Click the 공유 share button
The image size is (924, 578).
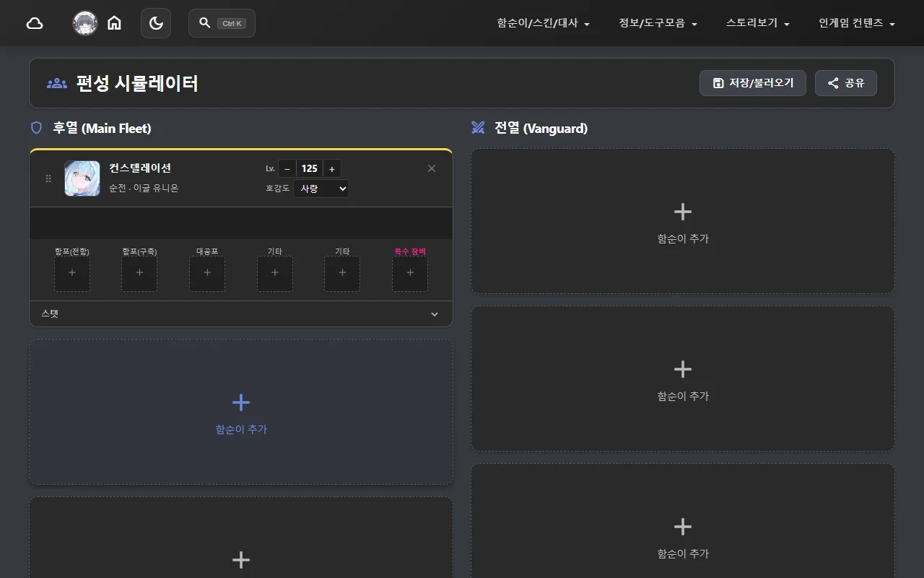tap(846, 83)
